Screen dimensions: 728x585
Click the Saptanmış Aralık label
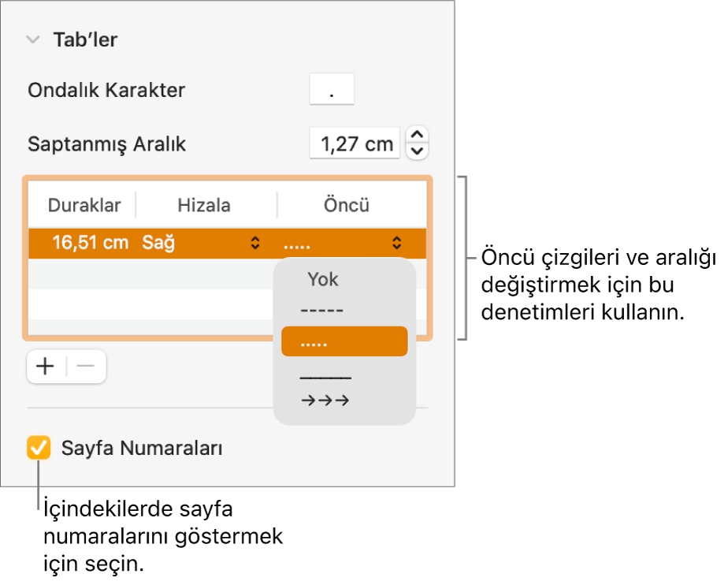[x=107, y=144]
